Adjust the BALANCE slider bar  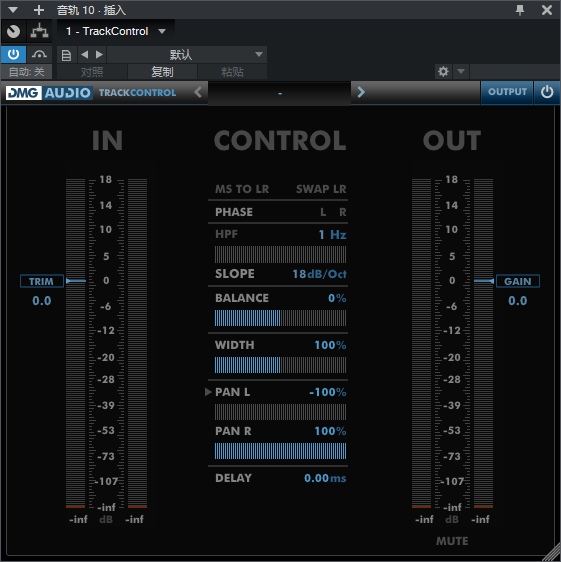point(280,318)
